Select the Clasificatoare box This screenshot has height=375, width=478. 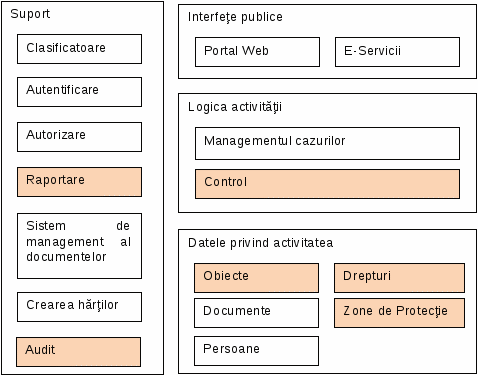point(79,49)
